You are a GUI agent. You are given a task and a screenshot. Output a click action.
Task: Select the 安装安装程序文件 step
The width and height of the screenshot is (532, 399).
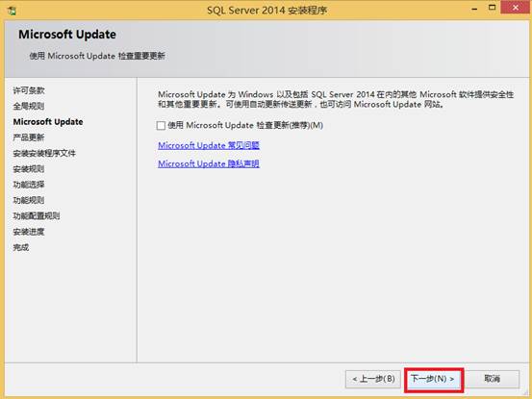click(44, 153)
